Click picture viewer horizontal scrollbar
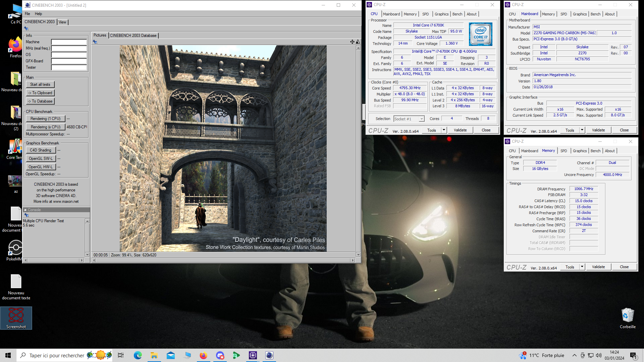The image size is (644, 362). 223,260
